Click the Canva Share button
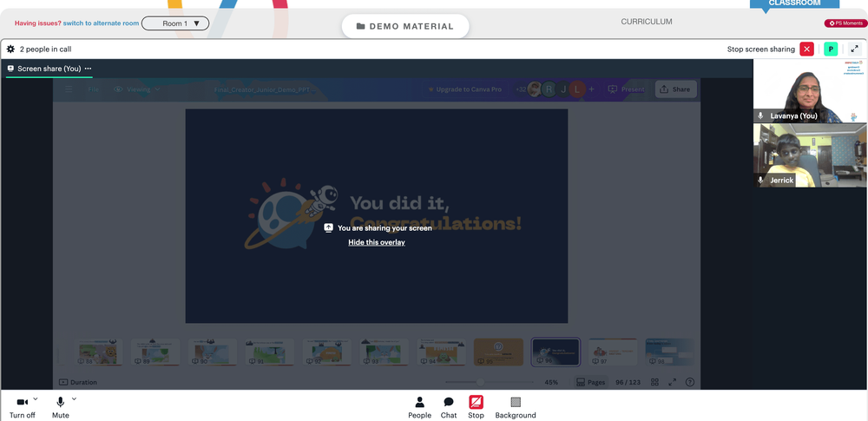Image resolution: width=868 pixels, height=421 pixels. point(676,89)
